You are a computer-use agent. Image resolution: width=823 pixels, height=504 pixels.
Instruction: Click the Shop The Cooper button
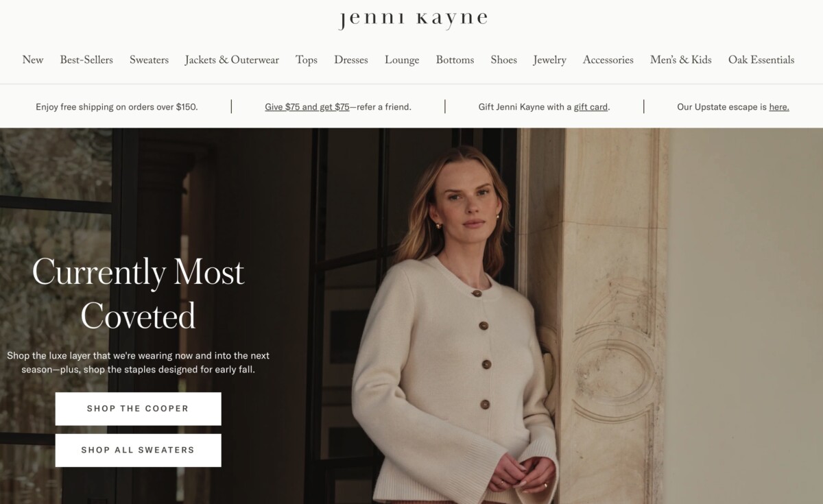(x=138, y=409)
